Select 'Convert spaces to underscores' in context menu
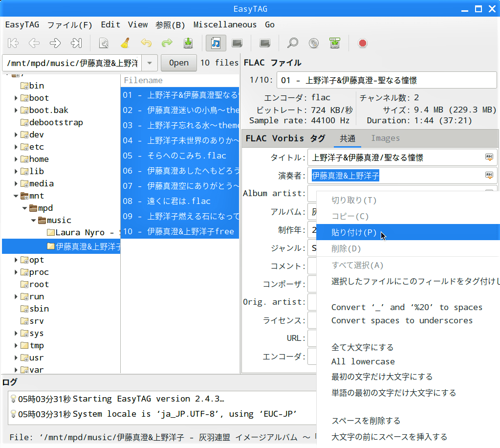500x448 pixels. [x=402, y=321]
